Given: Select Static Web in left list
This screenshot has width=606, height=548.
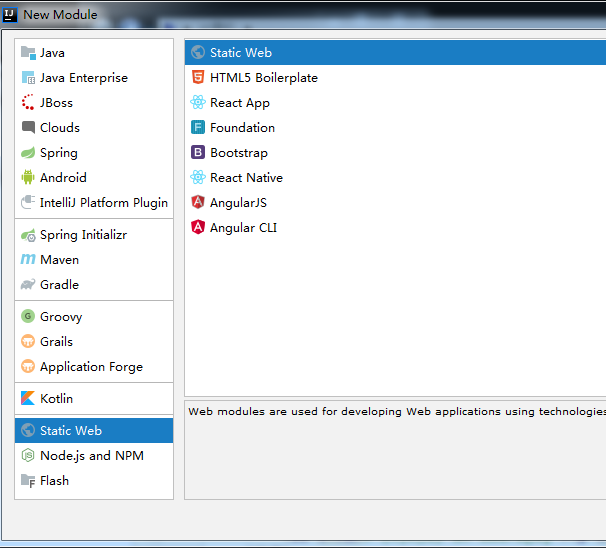Looking at the screenshot, I should [x=94, y=431].
